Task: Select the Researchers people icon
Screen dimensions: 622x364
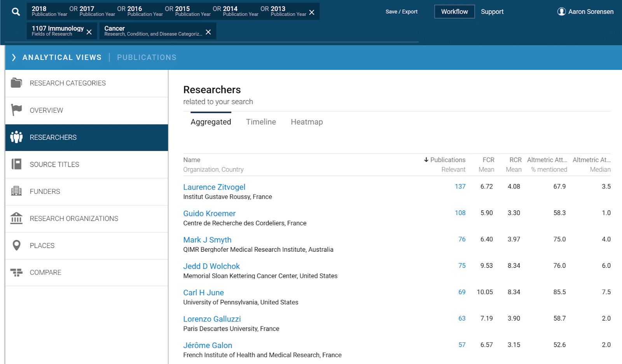Action: [x=16, y=137]
